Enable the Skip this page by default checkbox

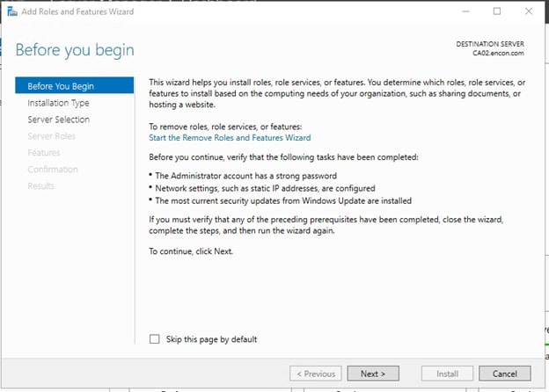[155, 339]
